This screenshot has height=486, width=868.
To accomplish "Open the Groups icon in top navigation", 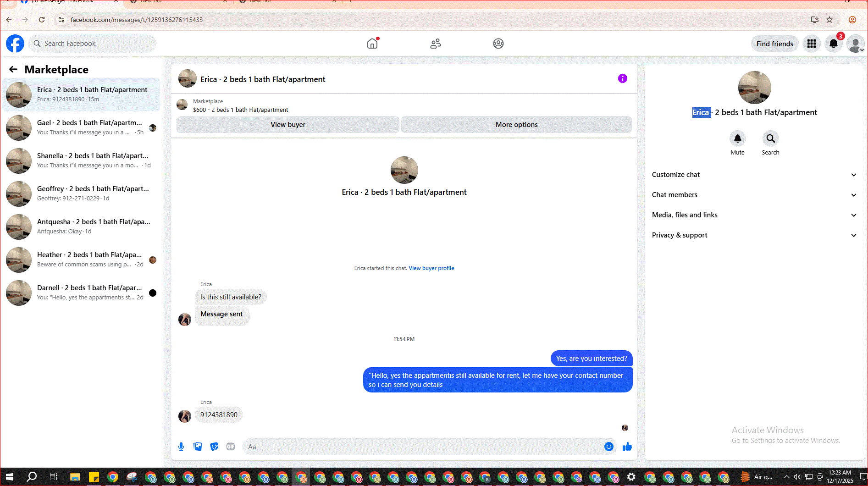I will pos(498,44).
